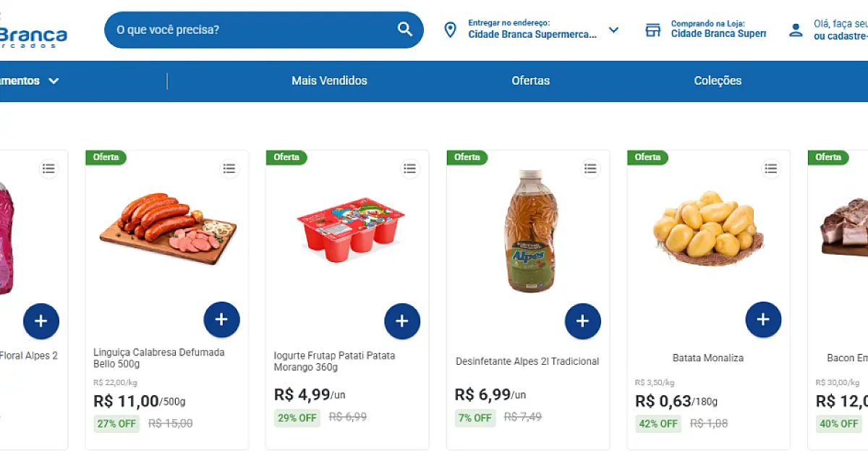Click the list icon on the Linguiça Calabresa card

(229, 169)
